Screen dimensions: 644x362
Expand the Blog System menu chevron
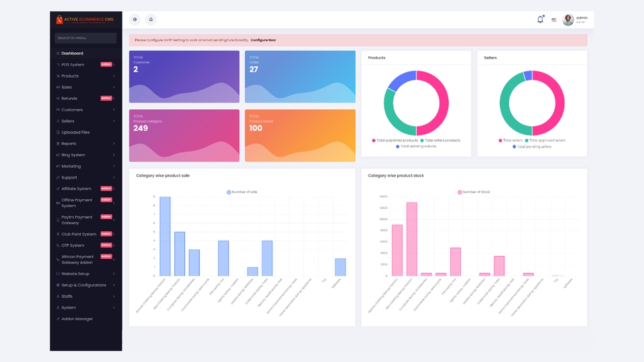point(114,155)
